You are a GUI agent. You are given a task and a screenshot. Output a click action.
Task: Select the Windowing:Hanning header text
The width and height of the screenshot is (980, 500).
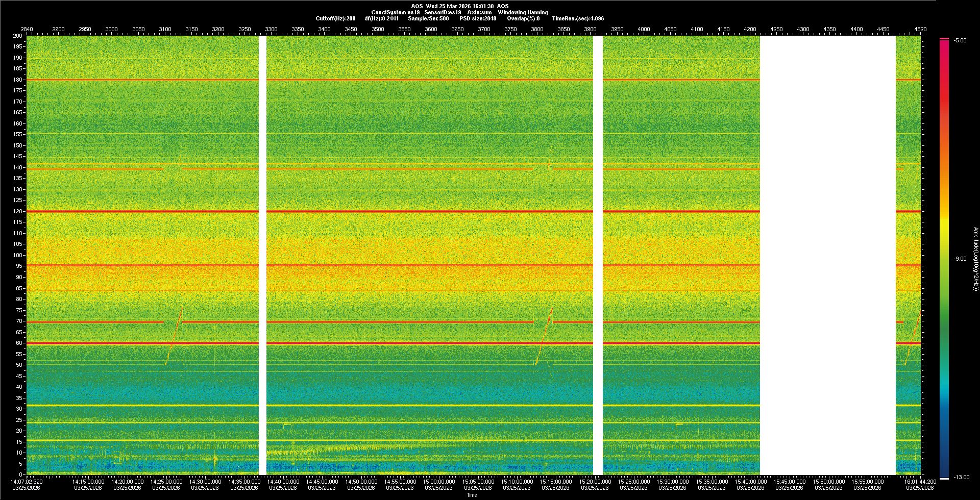(523, 12)
